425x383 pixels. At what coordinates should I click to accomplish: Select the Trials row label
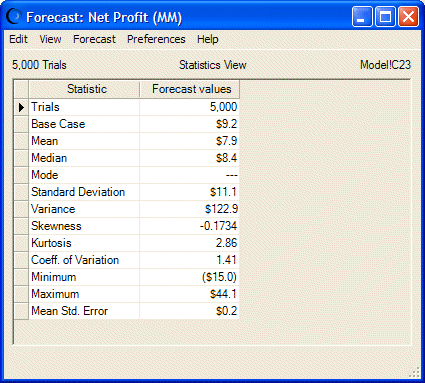[45, 107]
